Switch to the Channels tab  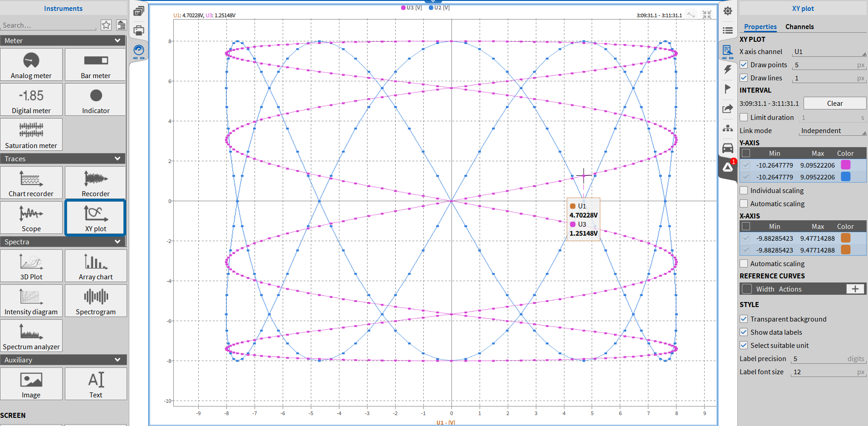click(799, 27)
